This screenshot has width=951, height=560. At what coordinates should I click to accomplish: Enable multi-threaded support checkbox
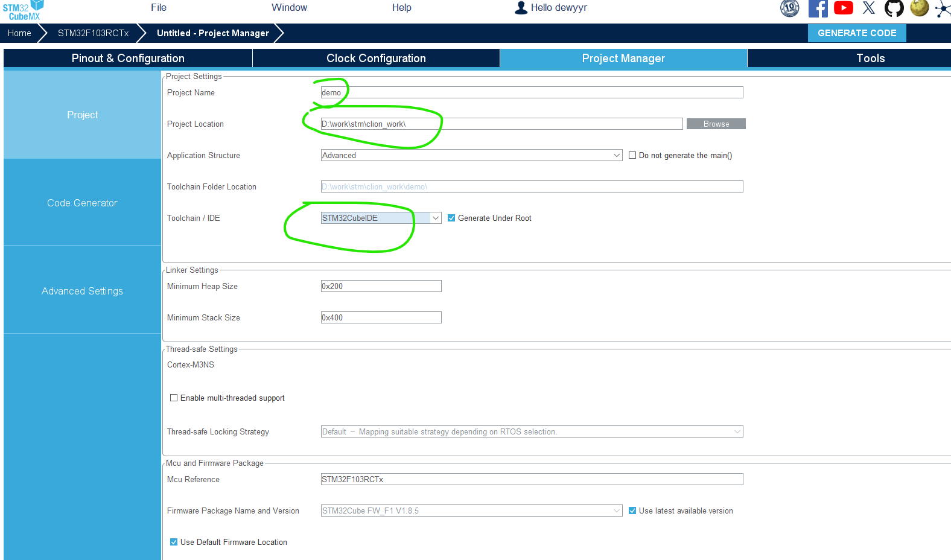tap(174, 398)
